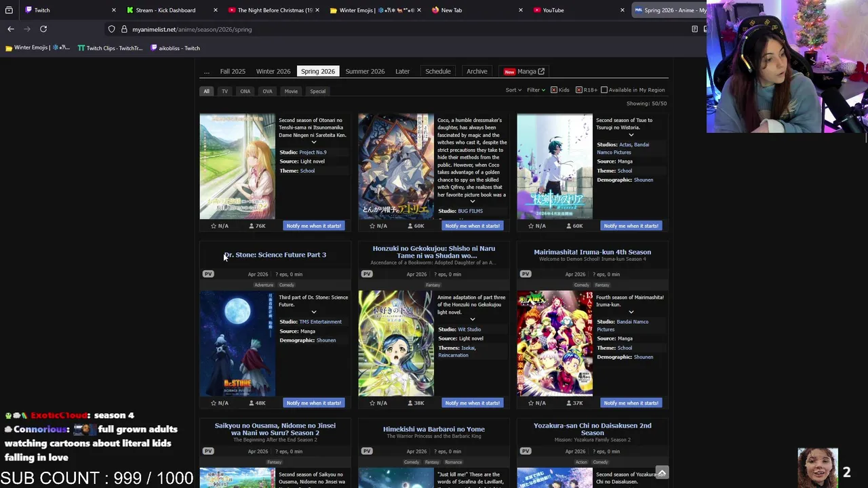868x488 pixels.
Task: Close the Twitch browser tab
Action: [x=113, y=10]
